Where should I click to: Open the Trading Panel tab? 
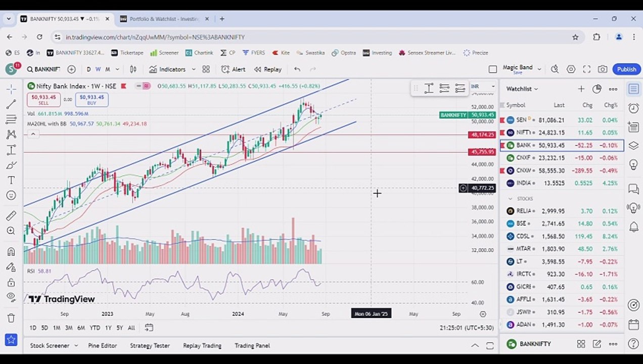(x=252, y=346)
